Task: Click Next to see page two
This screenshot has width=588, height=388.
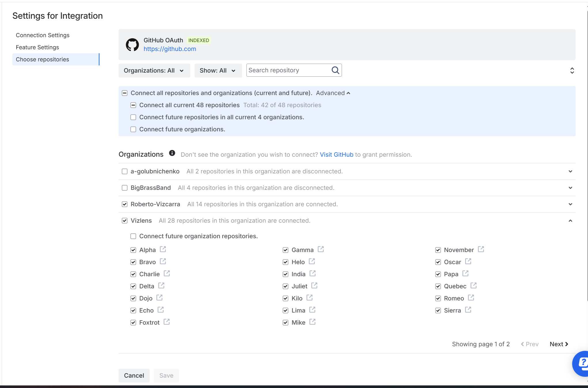Action: coord(559,344)
